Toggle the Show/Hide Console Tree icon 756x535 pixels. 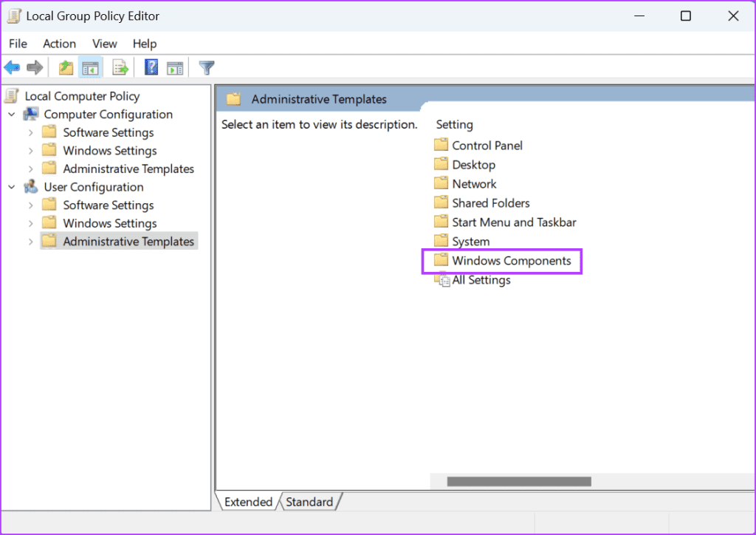(x=90, y=67)
